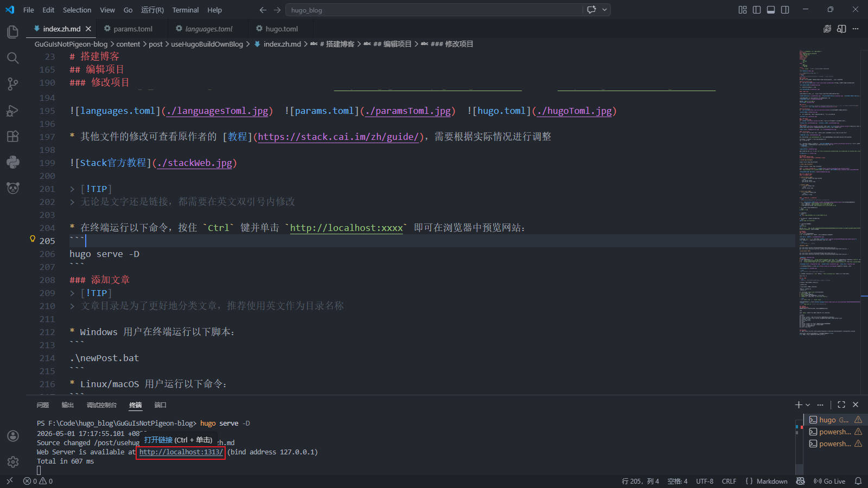Expand the chat dropdown arrow in title bar
The width and height of the screenshot is (868, 488).
(604, 10)
